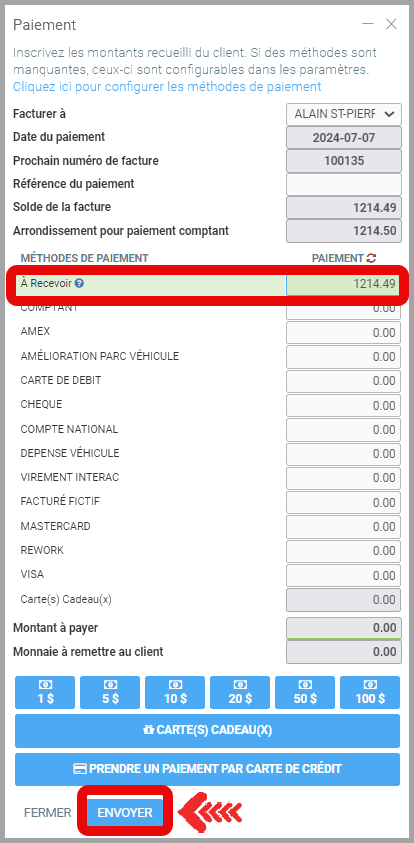Click PRENDRE UN PAIEMENT PAR CARTE DE CRÉDIT
The width and height of the screenshot is (414, 843).
click(x=208, y=769)
